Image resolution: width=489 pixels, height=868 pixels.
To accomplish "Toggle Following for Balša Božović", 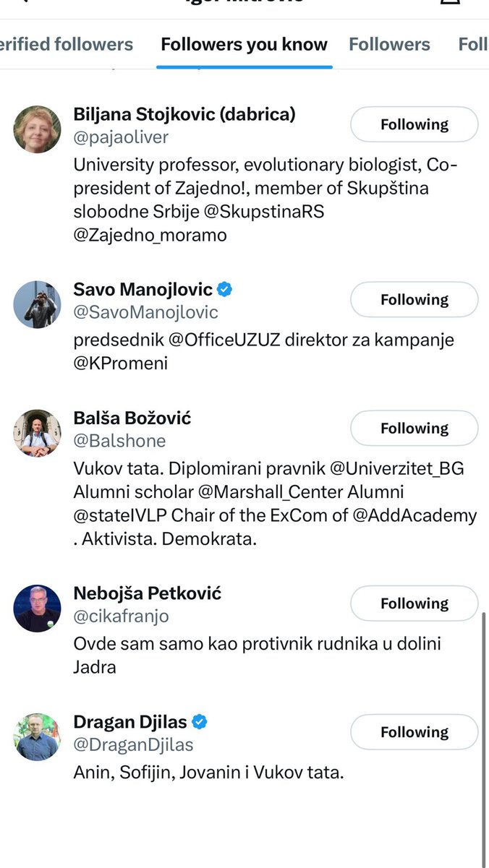I will (414, 429).
